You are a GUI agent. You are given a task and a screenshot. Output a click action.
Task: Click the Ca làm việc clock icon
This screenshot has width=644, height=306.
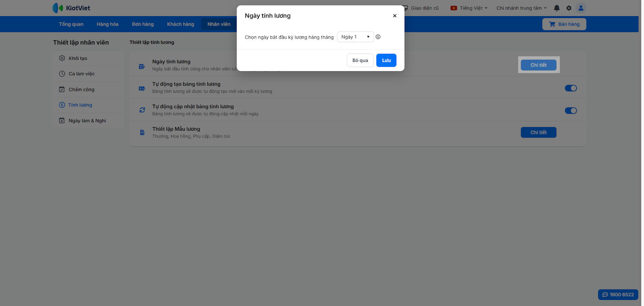pyautogui.click(x=62, y=74)
